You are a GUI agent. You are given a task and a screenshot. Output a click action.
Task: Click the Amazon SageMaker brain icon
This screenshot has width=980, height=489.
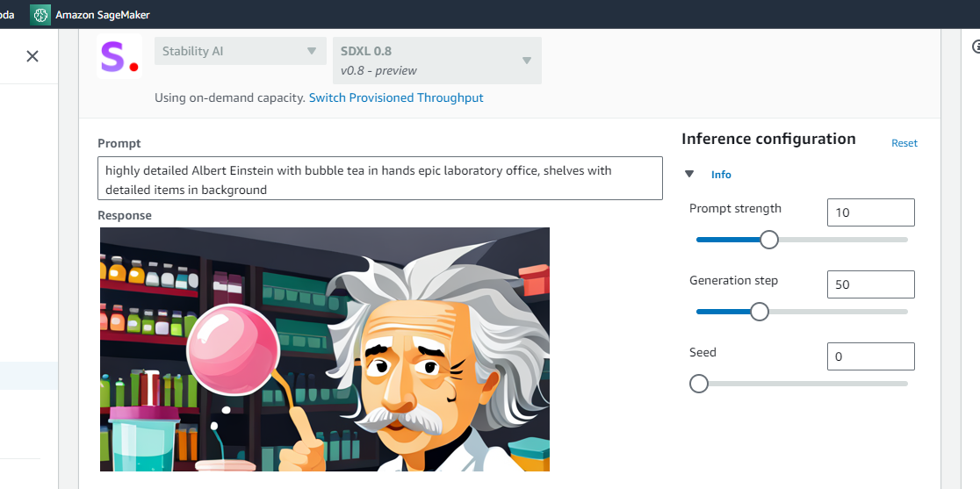coord(40,14)
